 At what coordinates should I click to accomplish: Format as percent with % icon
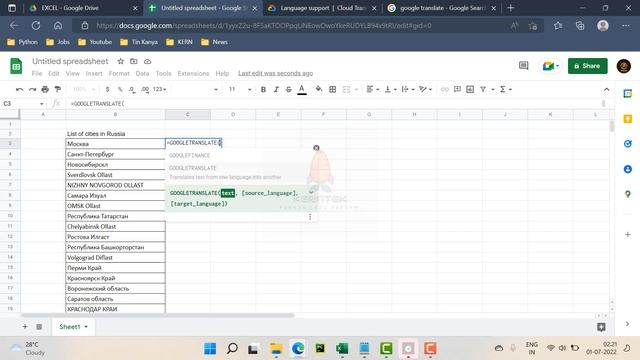[120, 89]
